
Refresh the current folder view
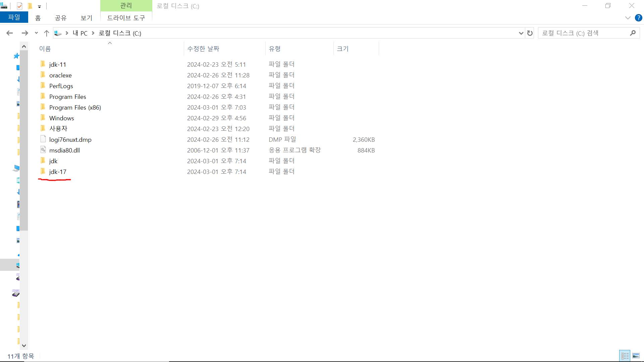pos(530,33)
